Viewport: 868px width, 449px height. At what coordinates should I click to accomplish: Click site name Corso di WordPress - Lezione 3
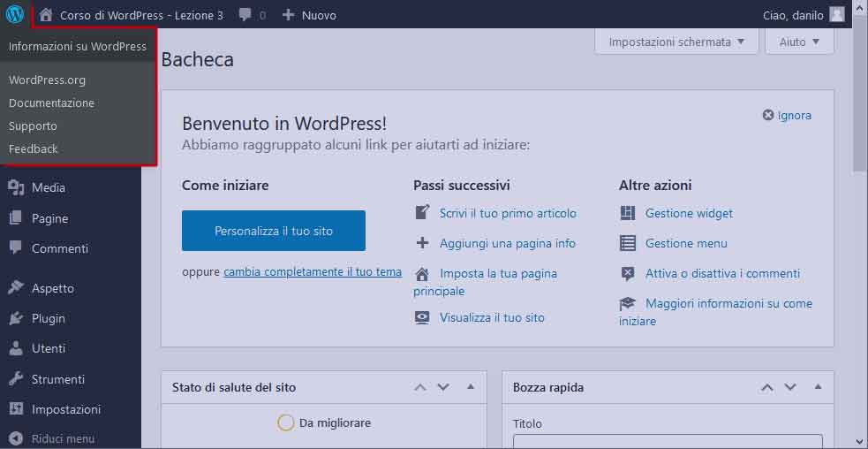point(141,15)
